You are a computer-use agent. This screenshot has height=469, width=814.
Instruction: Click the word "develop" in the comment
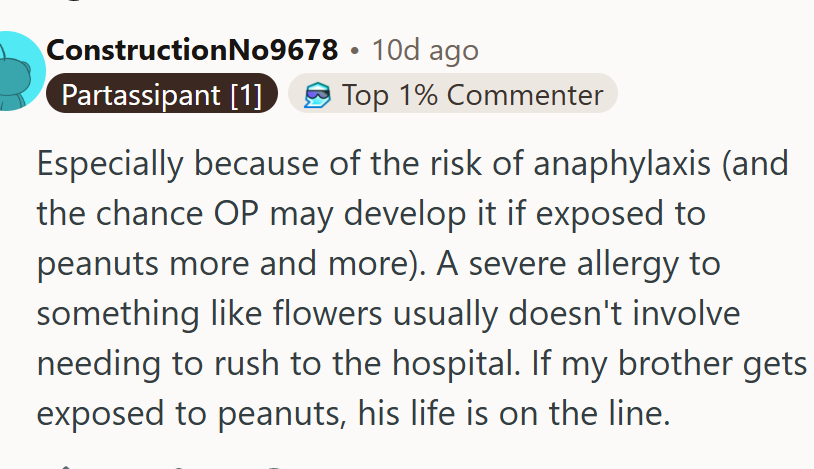pos(422,214)
